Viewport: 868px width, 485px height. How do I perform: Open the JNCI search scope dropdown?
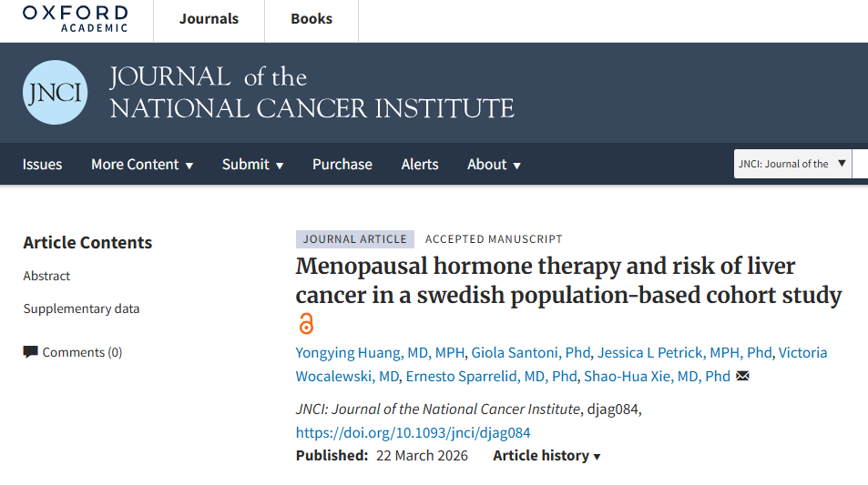click(x=792, y=165)
